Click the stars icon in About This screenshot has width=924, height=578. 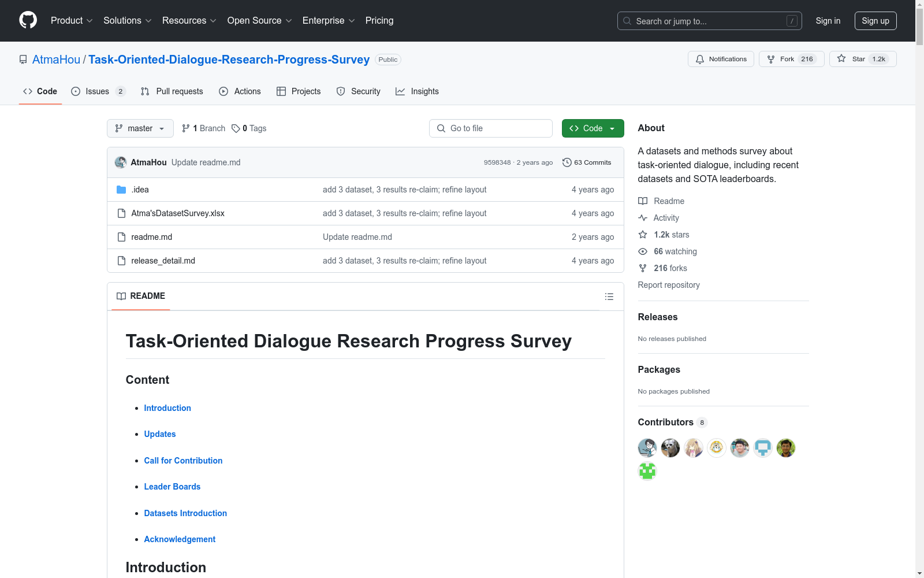click(643, 235)
